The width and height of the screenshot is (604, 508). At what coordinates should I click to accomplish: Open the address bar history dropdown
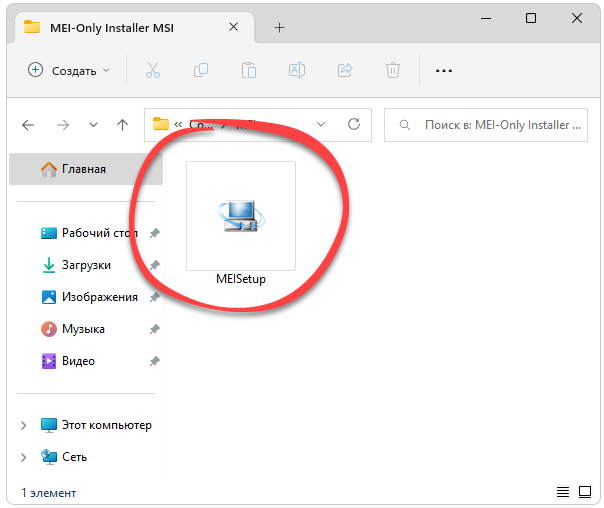click(321, 124)
